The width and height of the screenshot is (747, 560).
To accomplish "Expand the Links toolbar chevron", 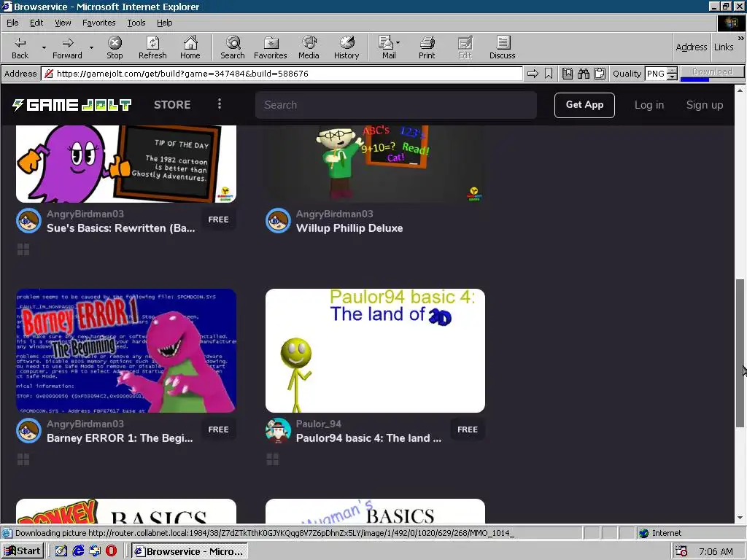I will [x=741, y=38].
